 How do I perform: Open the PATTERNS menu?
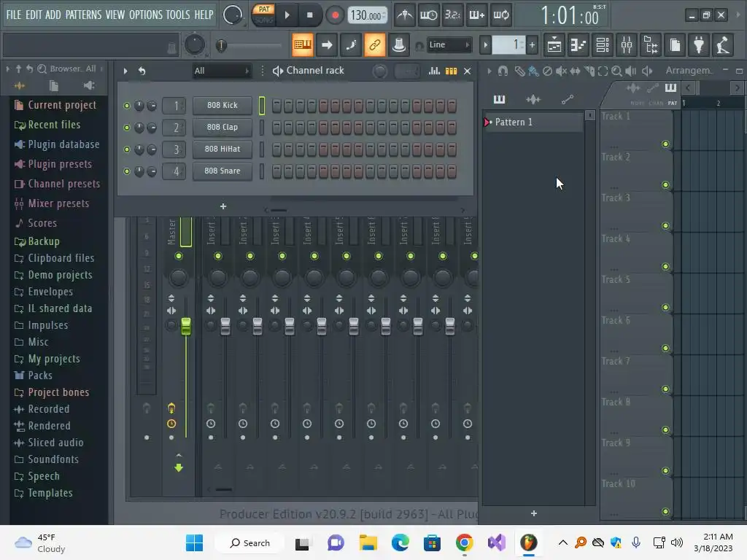point(83,15)
